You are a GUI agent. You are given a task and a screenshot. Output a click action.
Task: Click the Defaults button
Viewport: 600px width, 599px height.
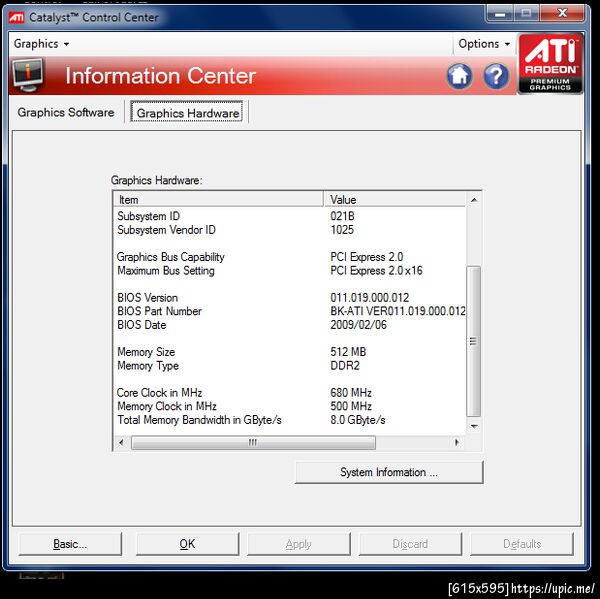522,544
